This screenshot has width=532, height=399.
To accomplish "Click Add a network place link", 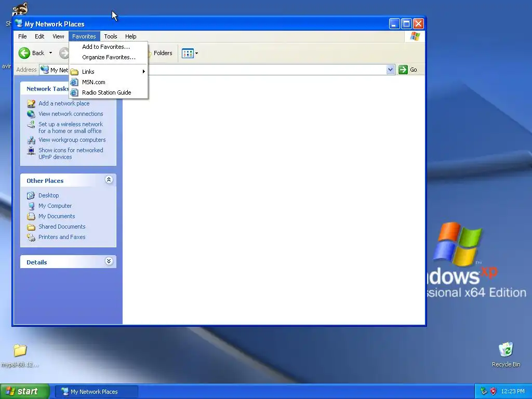I will tap(64, 103).
